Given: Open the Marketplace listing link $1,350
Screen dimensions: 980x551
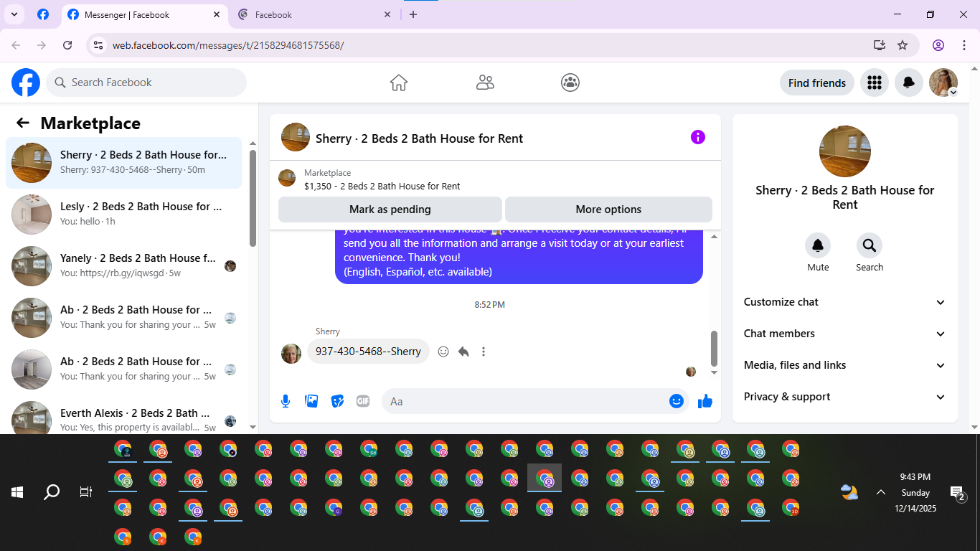Looking at the screenshot, I should (382, 186).
